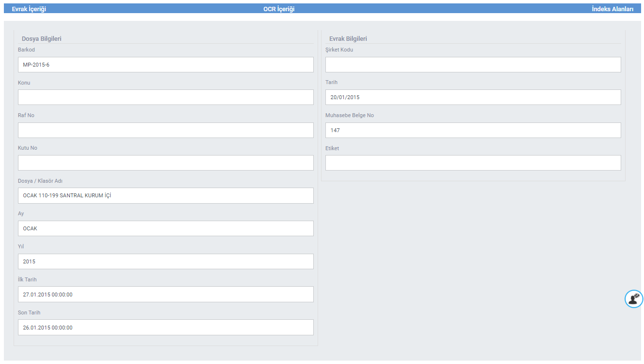Select the Dosya / Klasör Adı field
Image resolution: width=644 pixels, height=364 pixels.
pos(166,196)
